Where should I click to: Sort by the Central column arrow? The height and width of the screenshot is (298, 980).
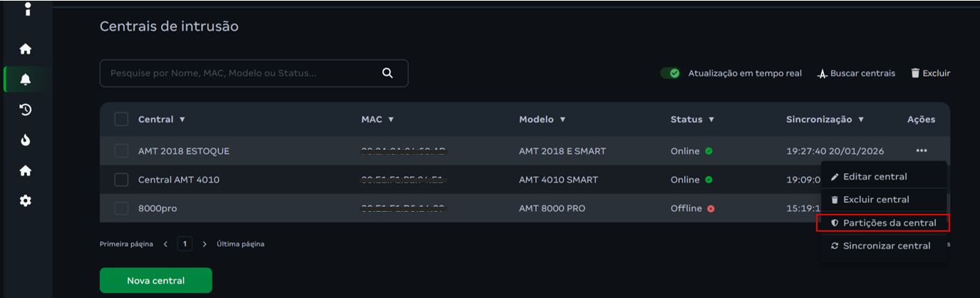182,120
